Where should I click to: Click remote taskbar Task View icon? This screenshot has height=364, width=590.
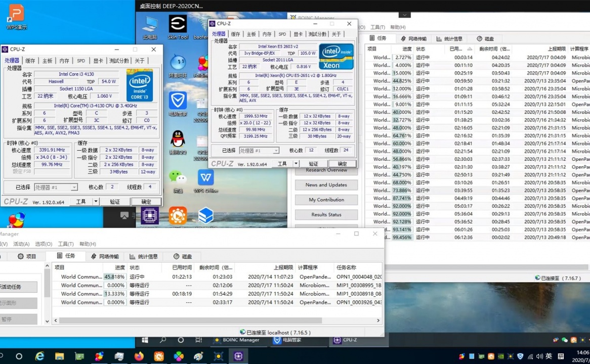[199, 340]
